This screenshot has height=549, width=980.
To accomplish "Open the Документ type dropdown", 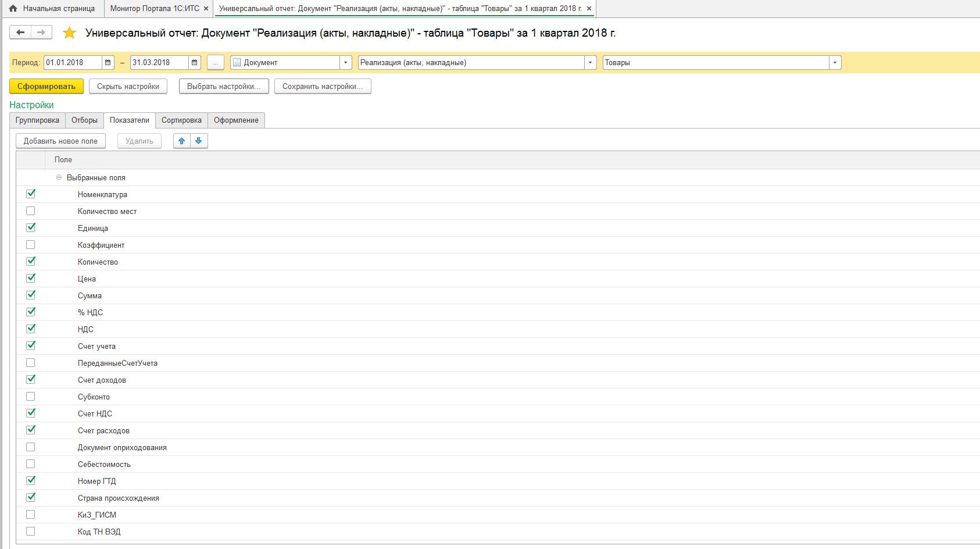I will (x=346, y=63).
